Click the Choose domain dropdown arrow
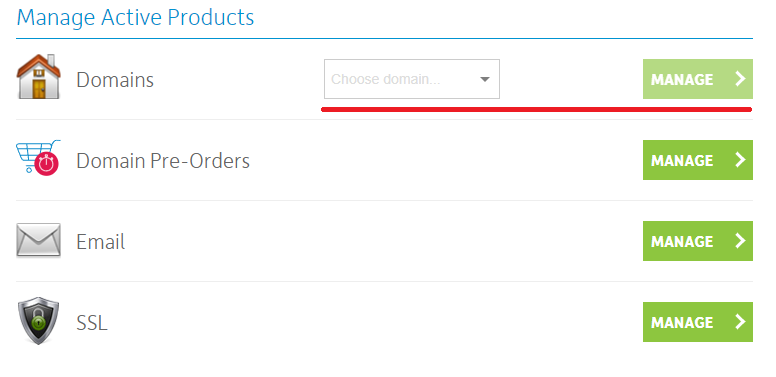This screenshot has height=377, width=776. click(x=485, y=79)
